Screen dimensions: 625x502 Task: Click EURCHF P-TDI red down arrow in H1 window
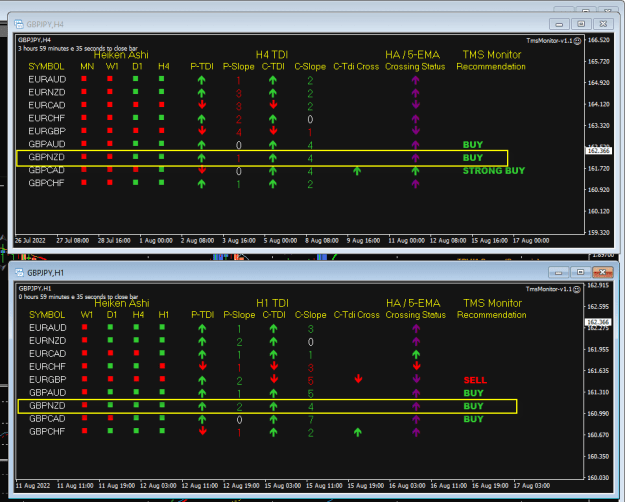coord(202,366)
